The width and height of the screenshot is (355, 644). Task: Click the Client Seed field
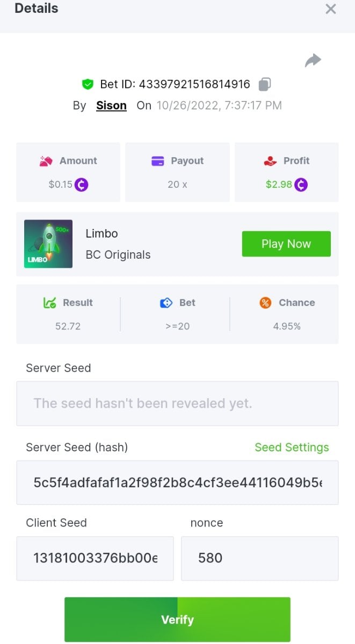(x=95, y=558)
